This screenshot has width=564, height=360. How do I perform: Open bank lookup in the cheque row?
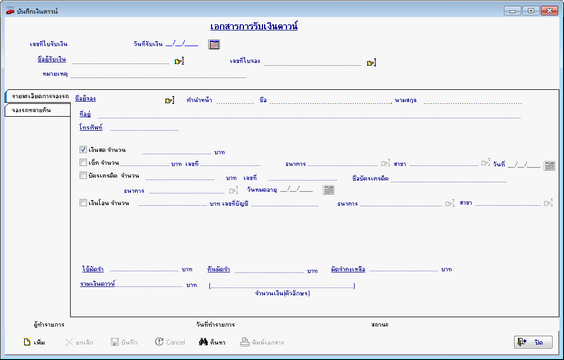pos(385,163)
